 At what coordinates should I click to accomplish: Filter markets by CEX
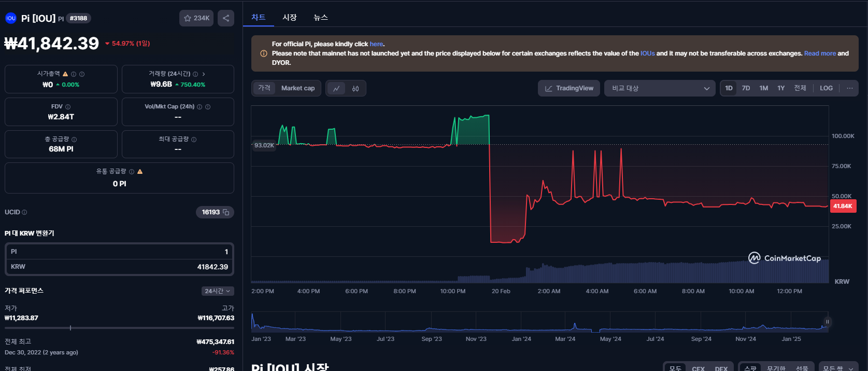tap(698, 368)
